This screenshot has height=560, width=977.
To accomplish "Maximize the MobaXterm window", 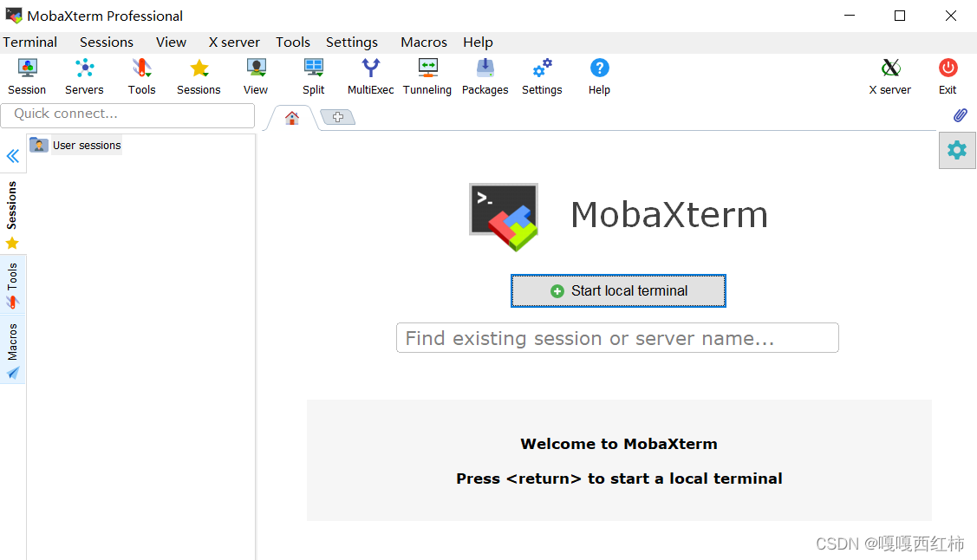I will pos(900,16).
